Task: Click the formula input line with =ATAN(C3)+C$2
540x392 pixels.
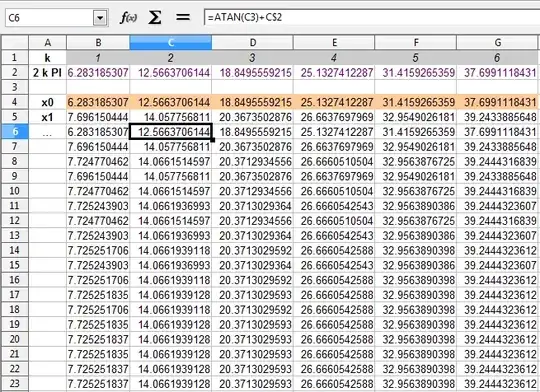Action: tap(372, 17)
